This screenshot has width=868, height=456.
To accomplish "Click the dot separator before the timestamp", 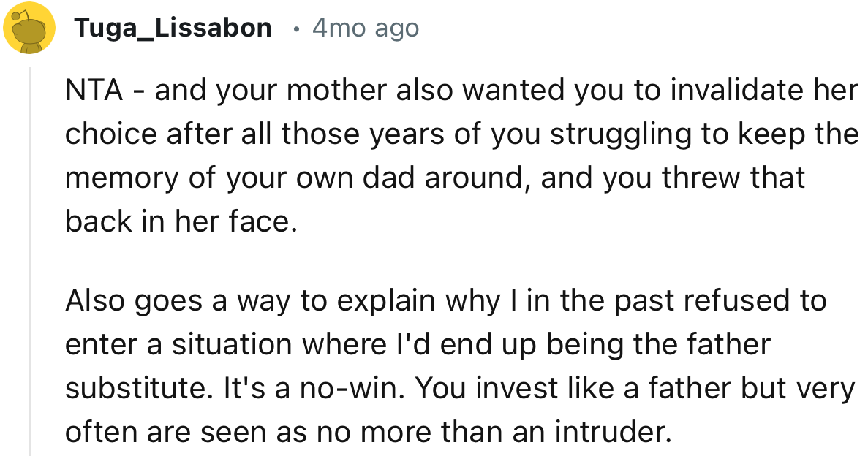I will pos(295,29).
